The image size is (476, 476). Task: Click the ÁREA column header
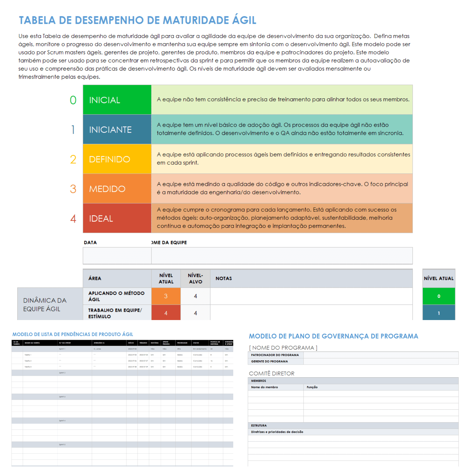[x=117, y=278]
